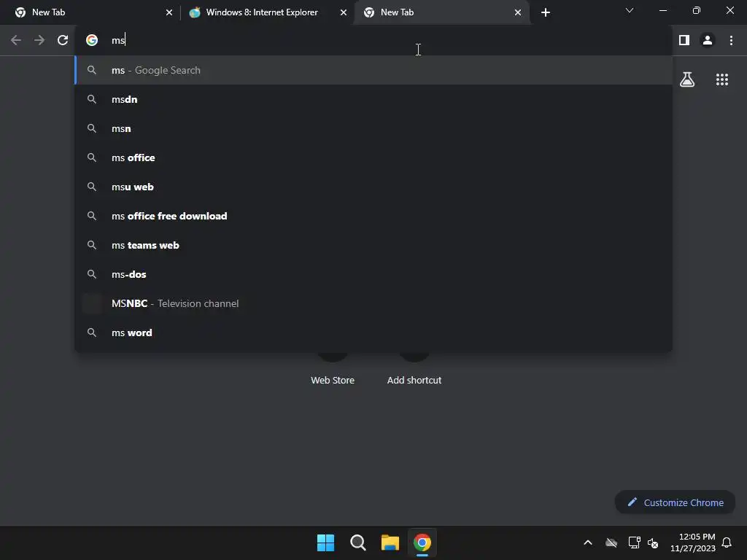Open the network display tray icon
The width and height of the screenshot is (747, 560).
click(x=634, y=542)
